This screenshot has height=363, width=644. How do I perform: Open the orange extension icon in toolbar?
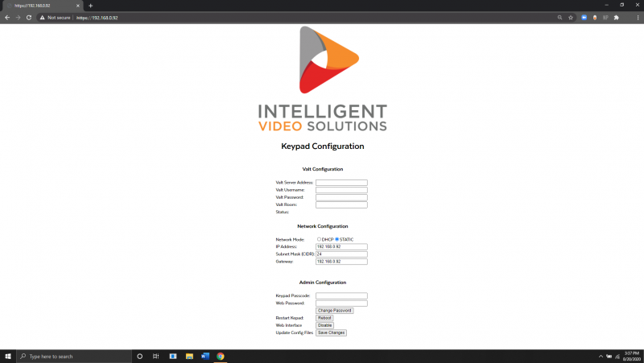click(595, 18)
